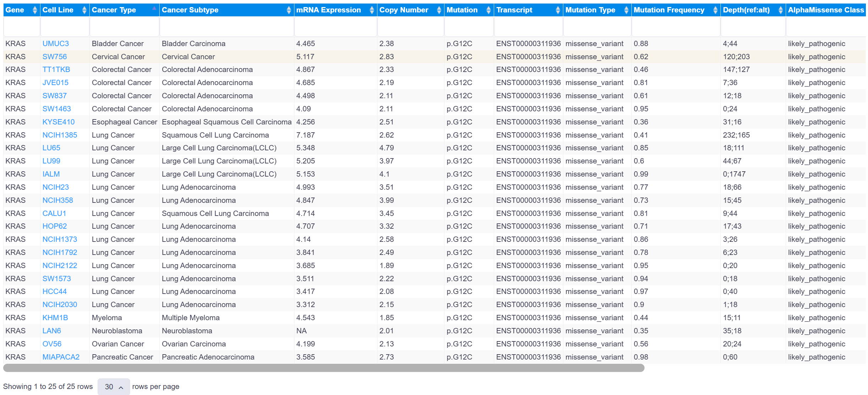Click the Mutation Type sort arrows

click(626, 10)
